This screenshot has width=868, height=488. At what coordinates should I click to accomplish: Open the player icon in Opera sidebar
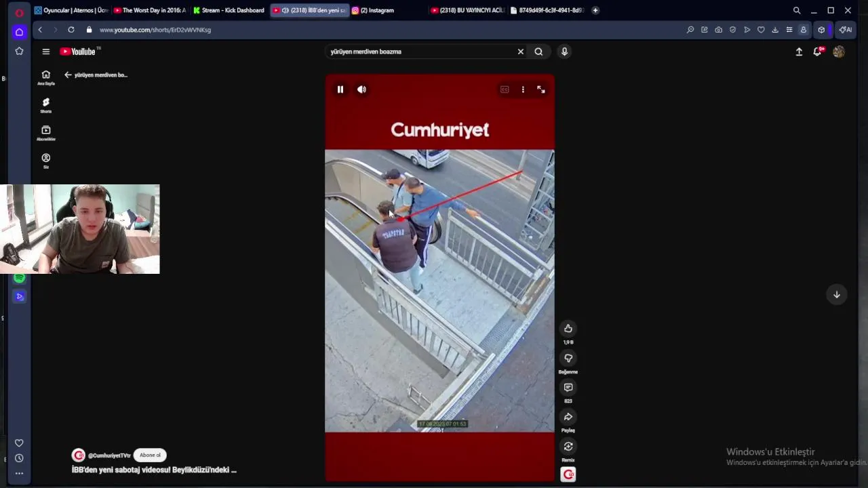point(19,296)
